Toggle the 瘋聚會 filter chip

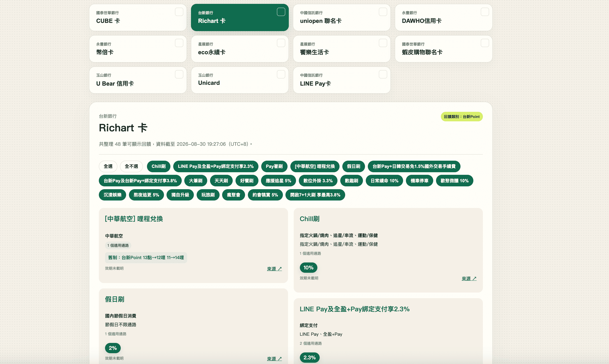coord(233,195)
